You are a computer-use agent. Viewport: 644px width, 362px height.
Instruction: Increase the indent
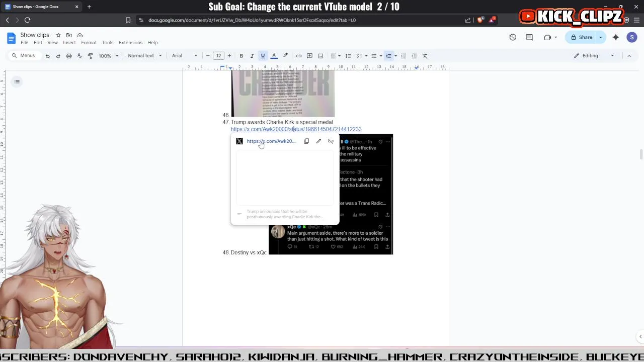coord(414,56)
